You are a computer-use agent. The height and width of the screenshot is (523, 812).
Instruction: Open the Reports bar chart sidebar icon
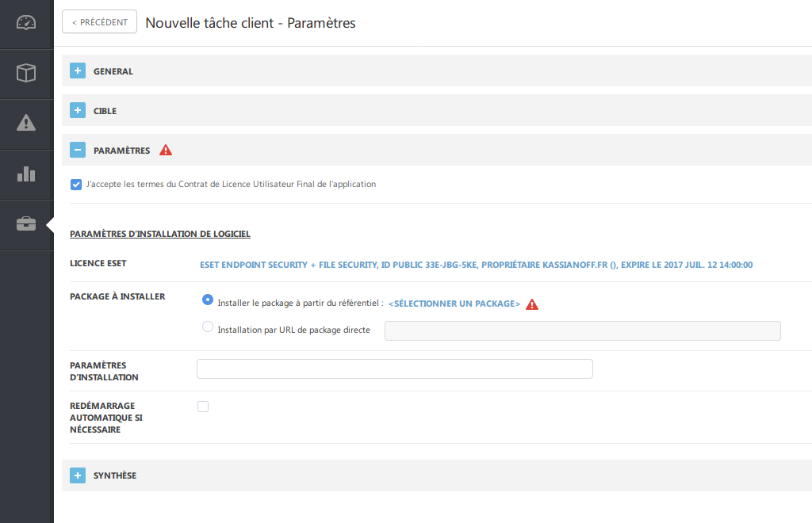pos(26,174)
